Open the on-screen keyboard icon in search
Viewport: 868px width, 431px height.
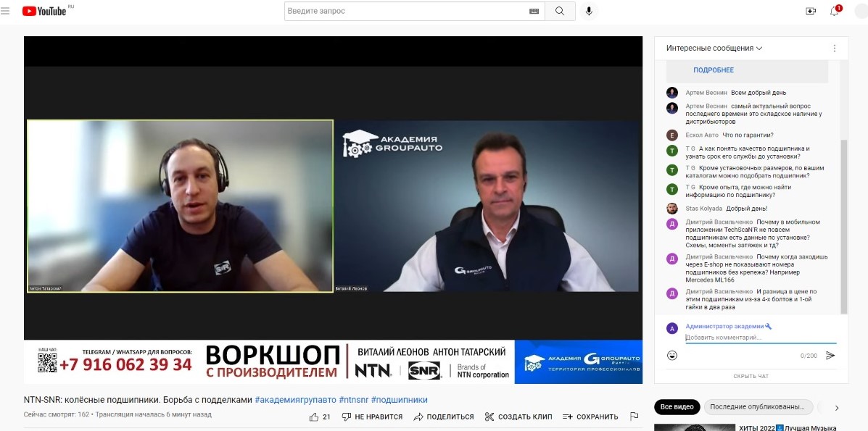(534, 11)
